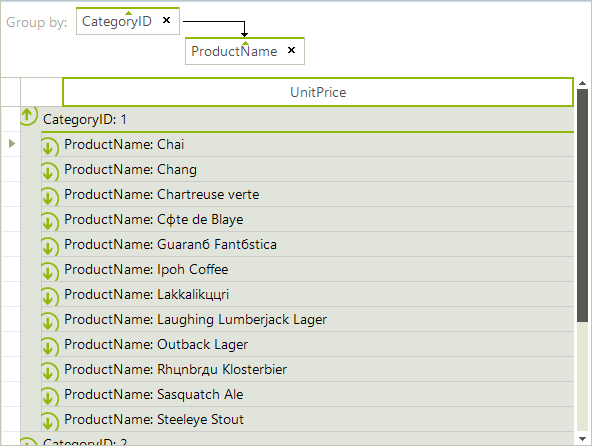
Task: Expand the ProductName: Chang group
Action: 50,172
